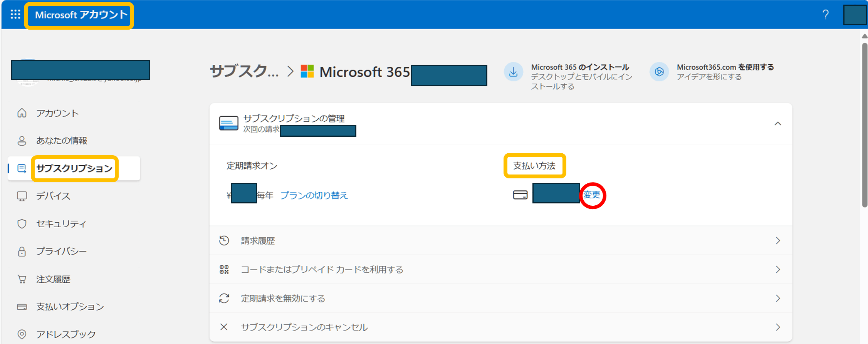Expand the 請求履歴 row chevron

pos(778,240)
